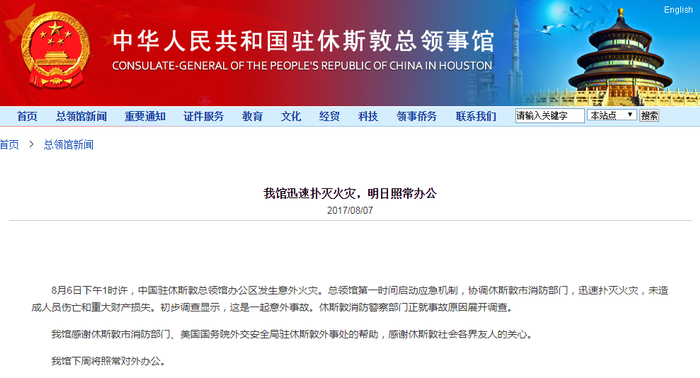
Task: Select the 经贸 navigation item
Action: point(329,116)
